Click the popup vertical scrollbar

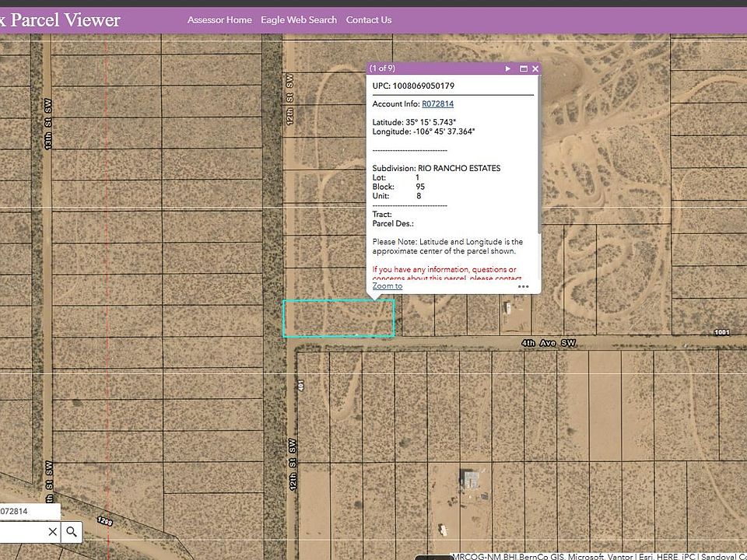(x=539, y=155)
